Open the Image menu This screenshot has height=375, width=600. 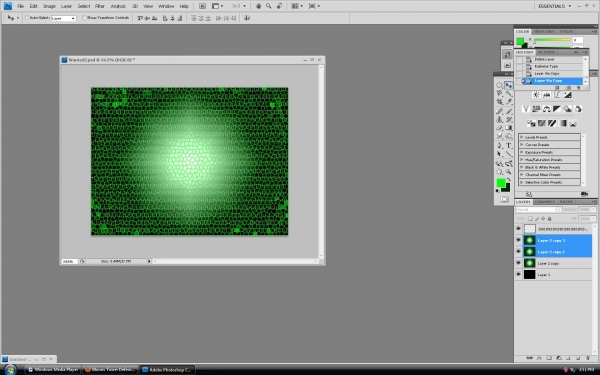click(49, 6)
